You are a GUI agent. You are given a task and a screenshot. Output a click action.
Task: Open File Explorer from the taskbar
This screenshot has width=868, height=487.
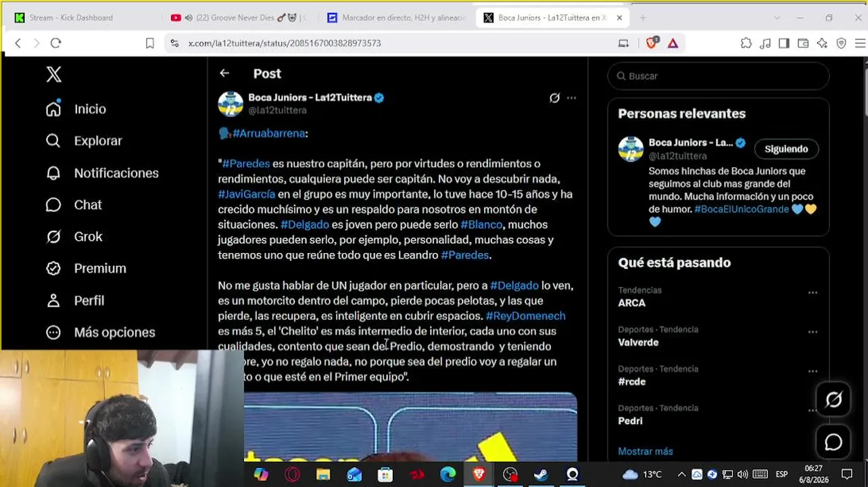(323, 475)
